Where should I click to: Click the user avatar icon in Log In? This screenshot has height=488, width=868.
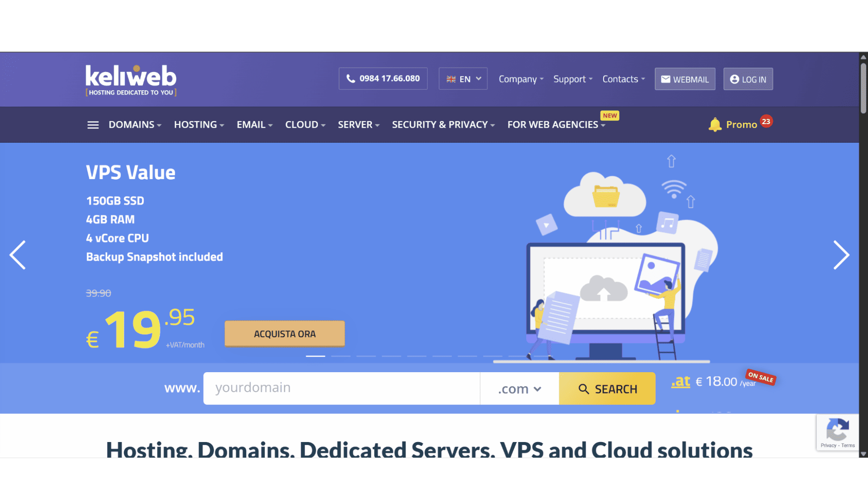point(734,79)
